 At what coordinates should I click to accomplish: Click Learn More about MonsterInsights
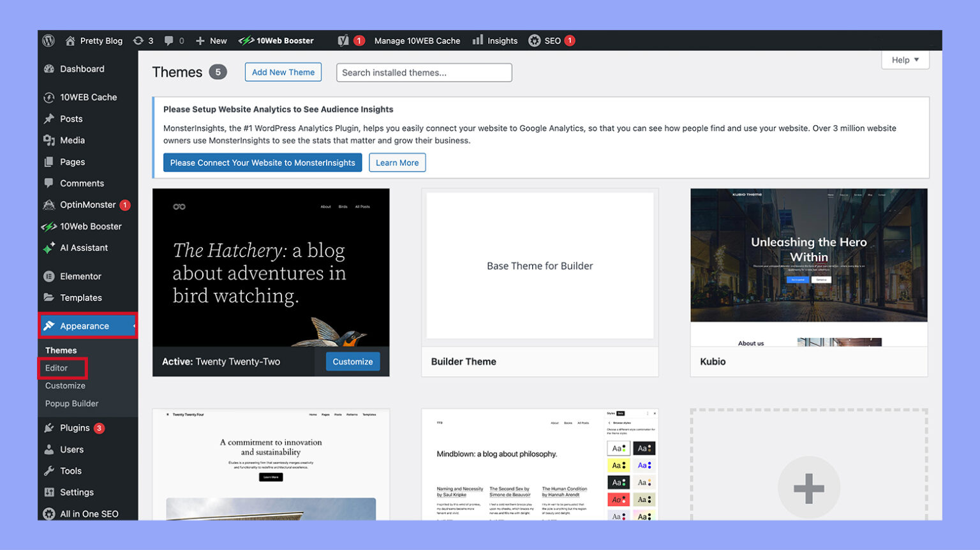[397, 162]
